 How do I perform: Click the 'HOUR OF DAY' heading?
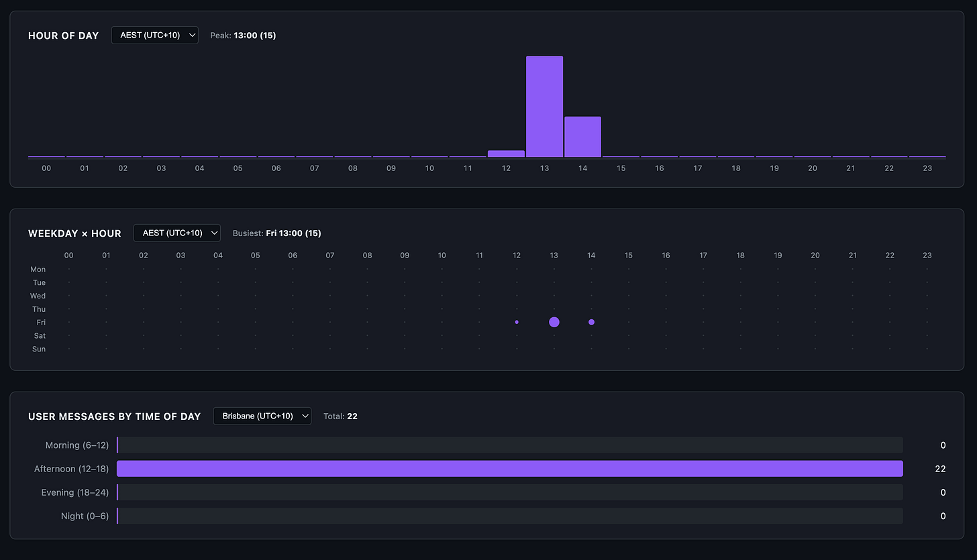pos(64,36)
